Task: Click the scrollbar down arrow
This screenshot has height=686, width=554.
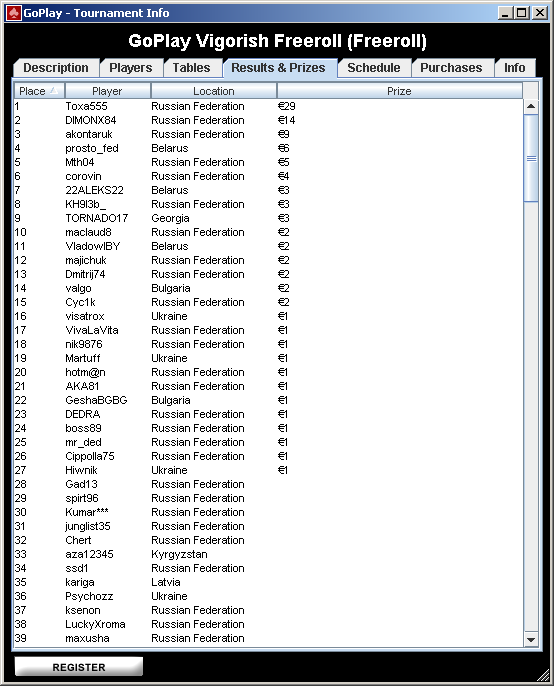Action: point(531,639)
